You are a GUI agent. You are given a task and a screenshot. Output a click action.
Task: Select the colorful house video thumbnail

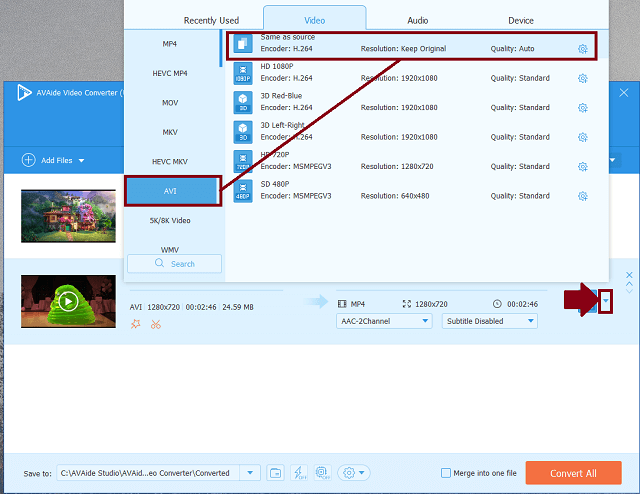click(x=68, y=216)
